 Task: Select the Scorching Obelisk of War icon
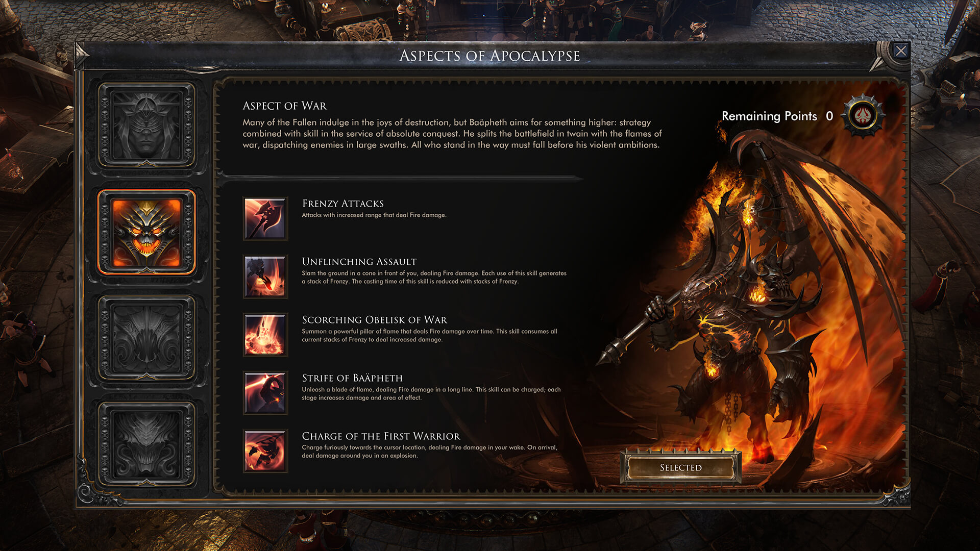pos(265,335)
